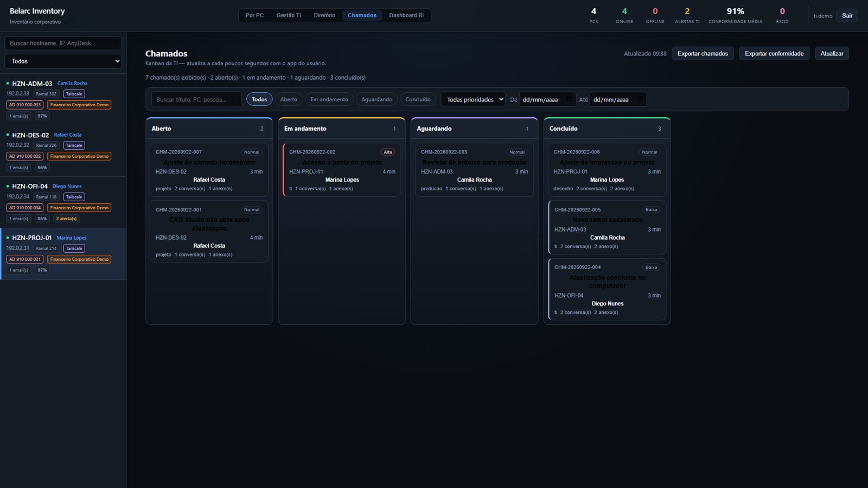Open ticket CHM-20260922-006 card

point(607,170)
